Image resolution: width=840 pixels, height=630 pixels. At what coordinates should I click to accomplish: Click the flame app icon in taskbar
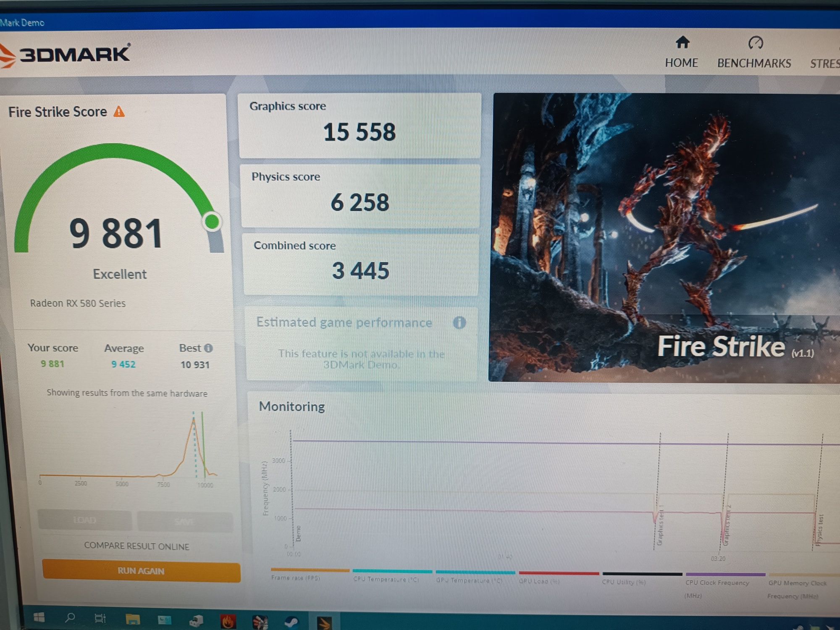[x=228, y=621]
